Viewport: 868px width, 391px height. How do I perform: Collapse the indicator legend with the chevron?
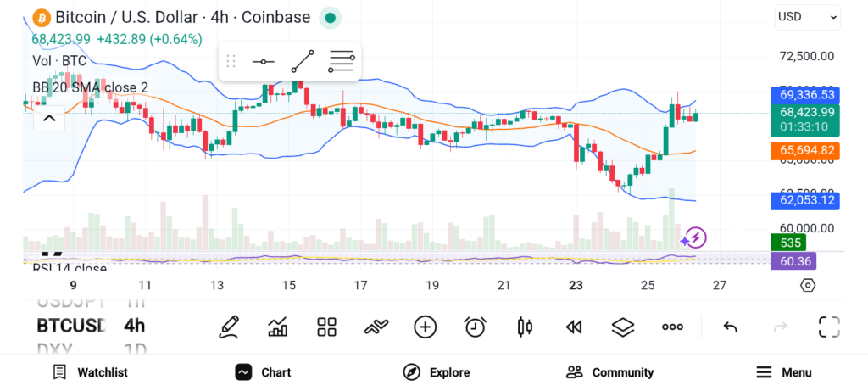point(49,118)
